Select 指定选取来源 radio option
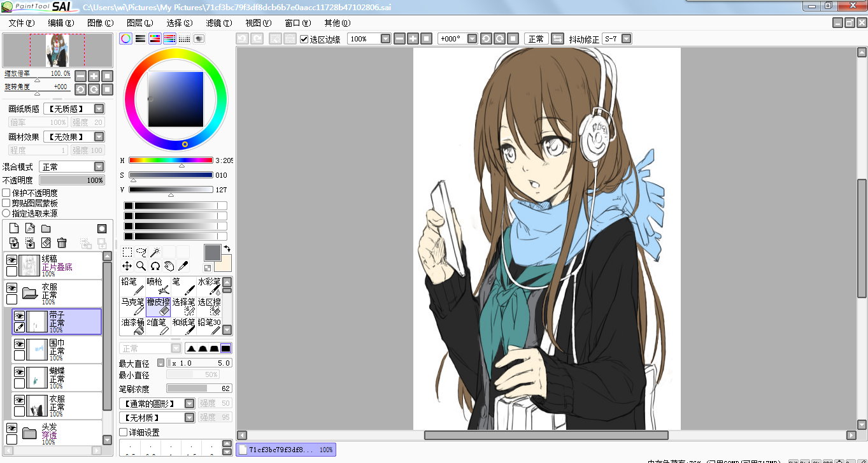868x463 pixels. (6, 213)
